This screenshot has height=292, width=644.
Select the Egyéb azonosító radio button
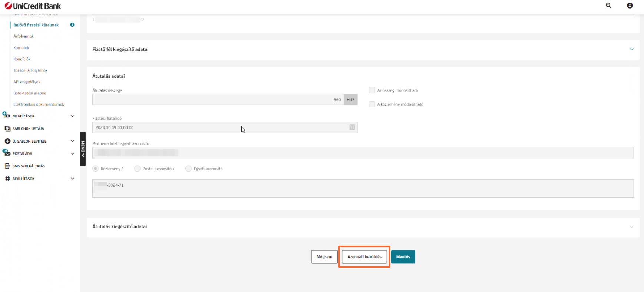(188, 169)
